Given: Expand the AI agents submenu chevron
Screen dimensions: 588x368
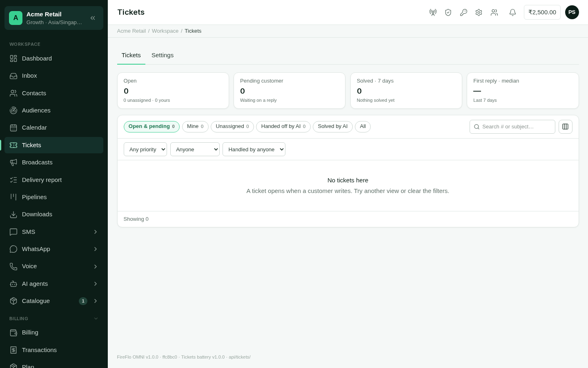Looking at the screenshot, I should point(96,284).
